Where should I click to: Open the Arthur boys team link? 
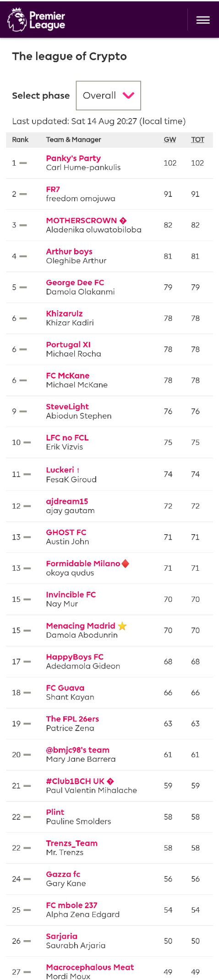pos(69,251)
